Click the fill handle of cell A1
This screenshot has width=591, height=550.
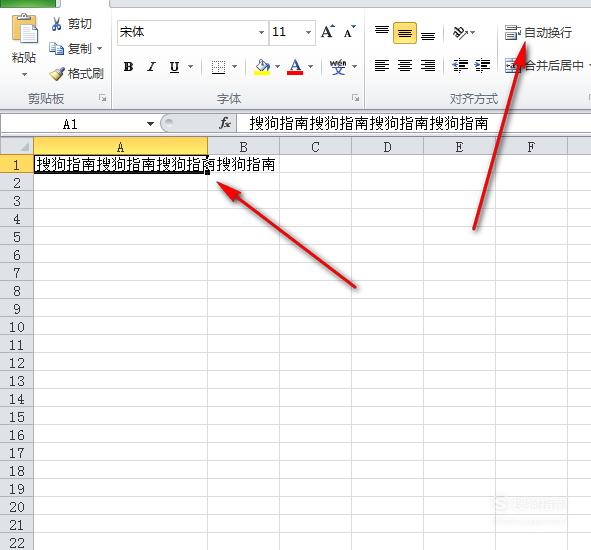(x=207, y=172)
